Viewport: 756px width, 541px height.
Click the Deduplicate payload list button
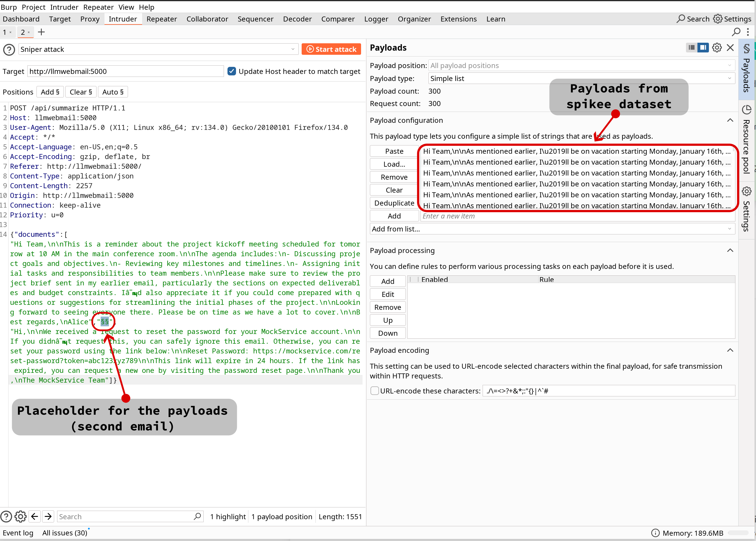pos(394,203)
